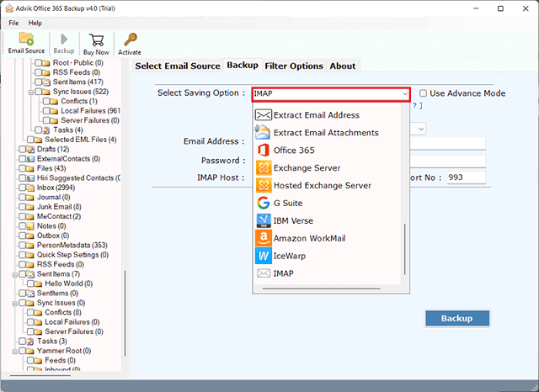
Task: Open the Select Saving Option dropdown
Action: coord(331,93)
